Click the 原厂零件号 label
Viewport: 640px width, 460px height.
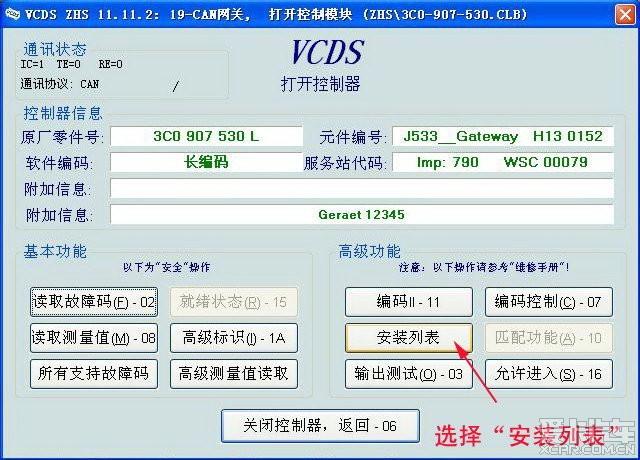point(62,137)
